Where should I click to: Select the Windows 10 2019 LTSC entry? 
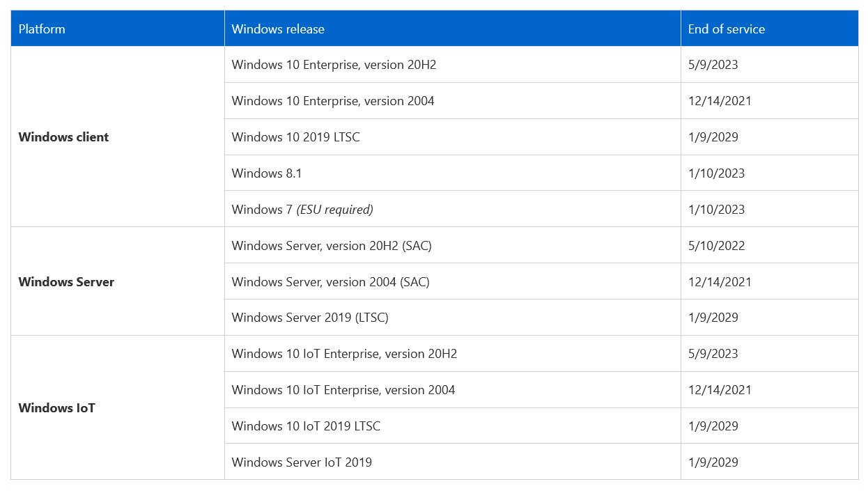(x=452, y=137)
